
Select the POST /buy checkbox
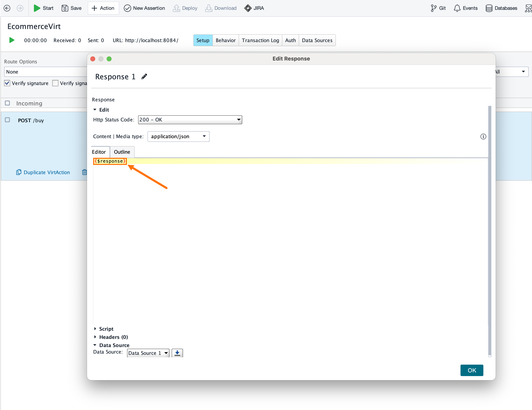pyautogui.click(x=7, y=120)
